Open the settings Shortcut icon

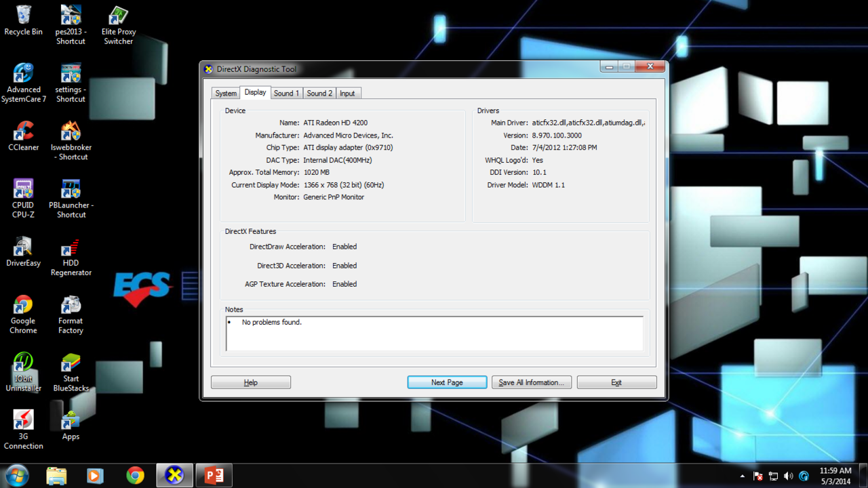tap(71, 83)
